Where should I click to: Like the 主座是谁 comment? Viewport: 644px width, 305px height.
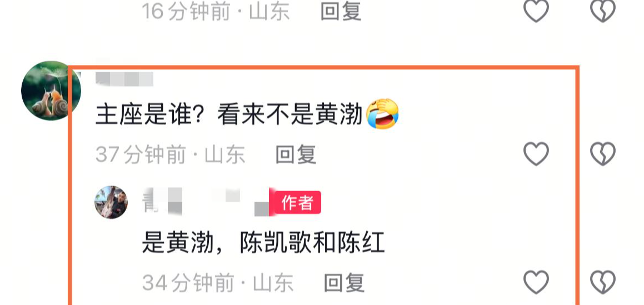(x=536, y=153)
